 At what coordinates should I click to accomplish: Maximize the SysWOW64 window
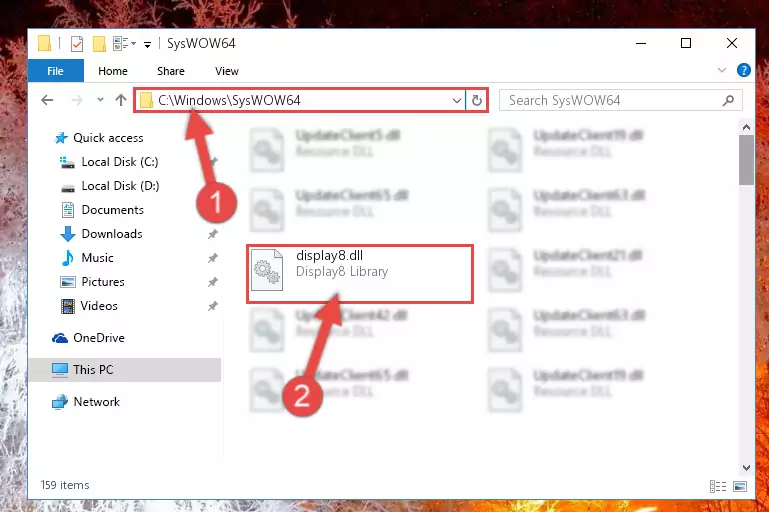coord(686,43)
